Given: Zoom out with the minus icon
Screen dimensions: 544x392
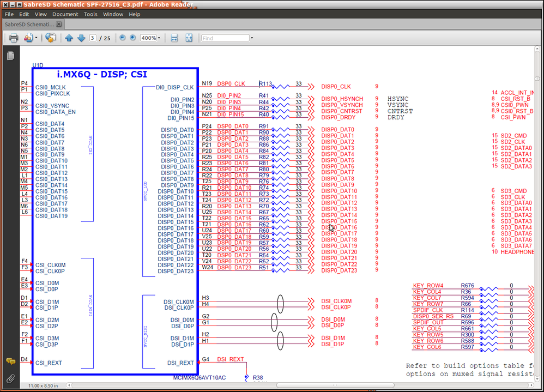Looking at the screenshot, I should tap(123, 38).
